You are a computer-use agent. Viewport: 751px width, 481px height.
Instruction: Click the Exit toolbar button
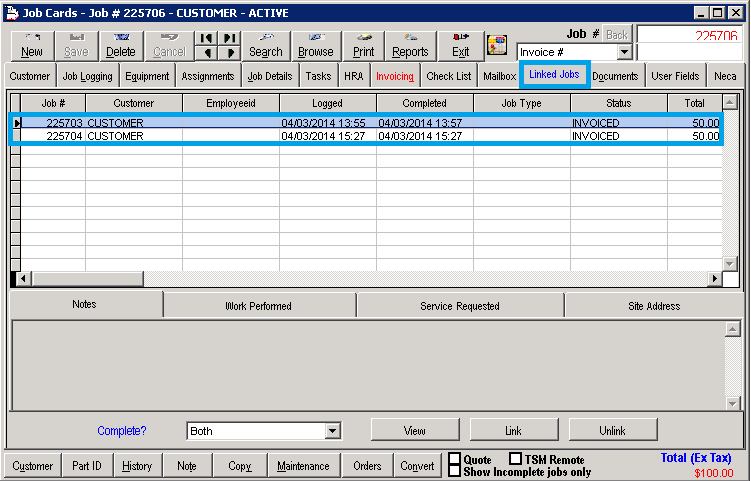point(460,46)
